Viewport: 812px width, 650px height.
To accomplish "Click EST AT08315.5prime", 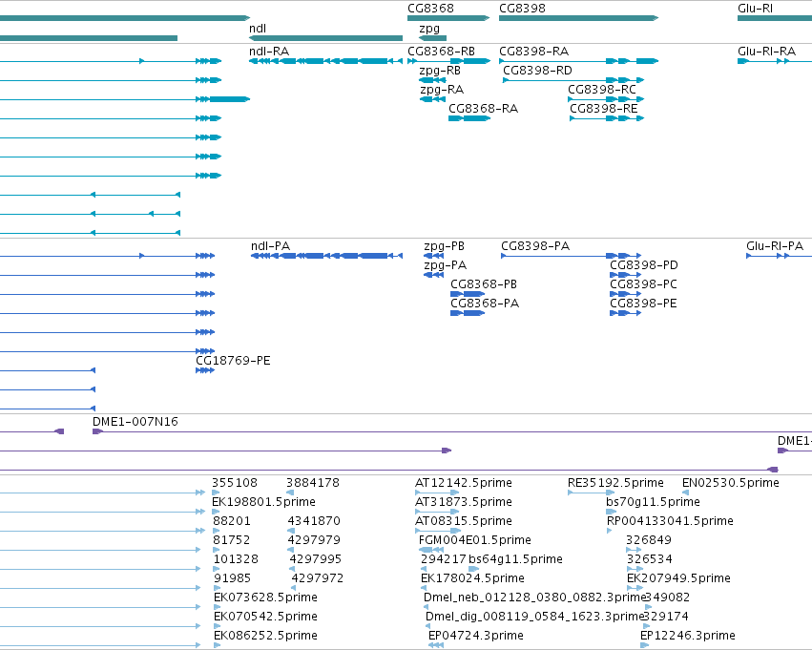I will [464, 521].
